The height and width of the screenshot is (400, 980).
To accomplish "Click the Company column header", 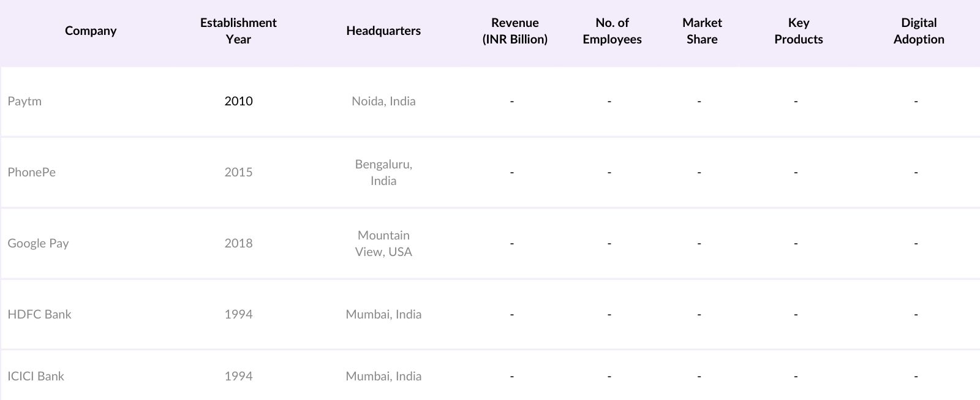I will coord(91,31).
